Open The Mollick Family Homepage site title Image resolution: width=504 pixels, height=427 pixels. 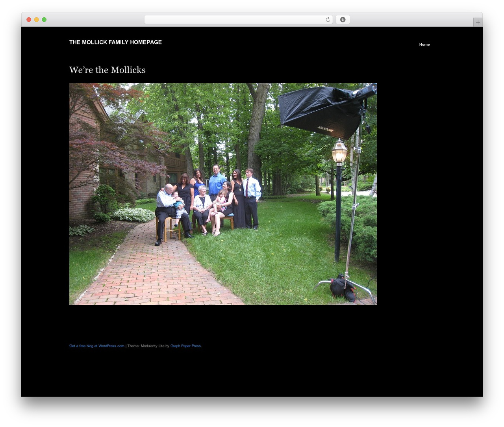point(115,42)
